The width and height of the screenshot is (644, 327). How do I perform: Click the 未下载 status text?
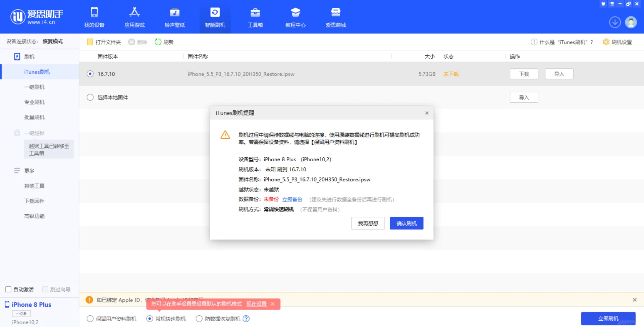pos(451,74)
